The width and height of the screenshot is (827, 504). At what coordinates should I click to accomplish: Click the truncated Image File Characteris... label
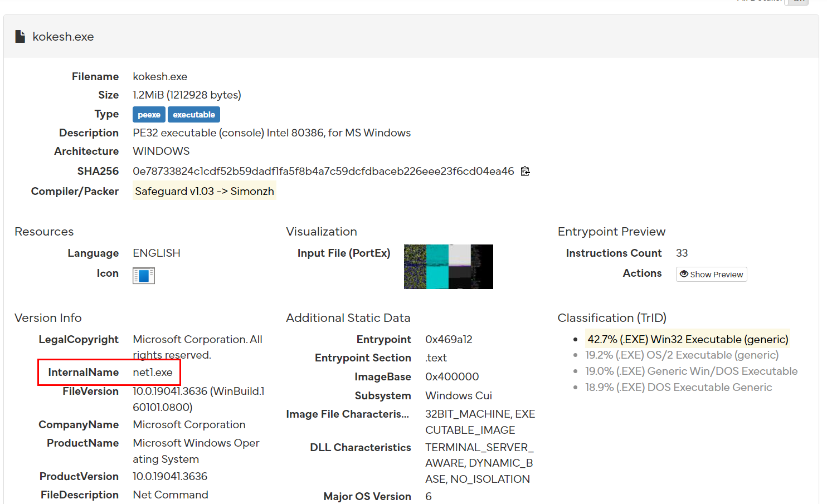[x=347, y=414]
